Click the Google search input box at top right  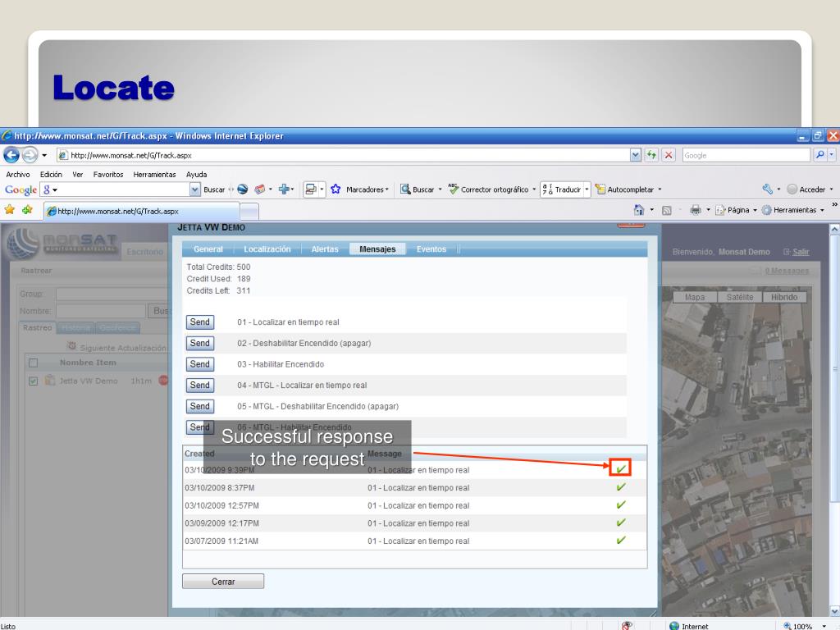click(746, 155)
